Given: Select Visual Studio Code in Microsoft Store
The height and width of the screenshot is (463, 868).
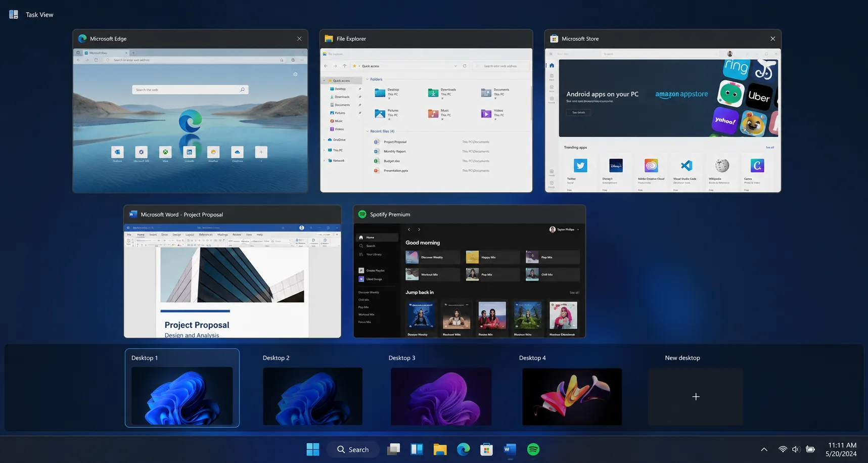Looking at the screenshot, I should pos(686,171).
